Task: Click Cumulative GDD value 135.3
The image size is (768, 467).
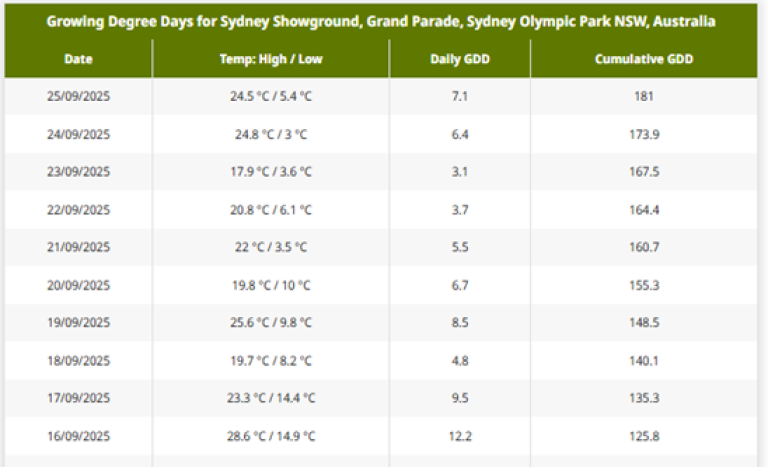Action: [x=644, y=398]
